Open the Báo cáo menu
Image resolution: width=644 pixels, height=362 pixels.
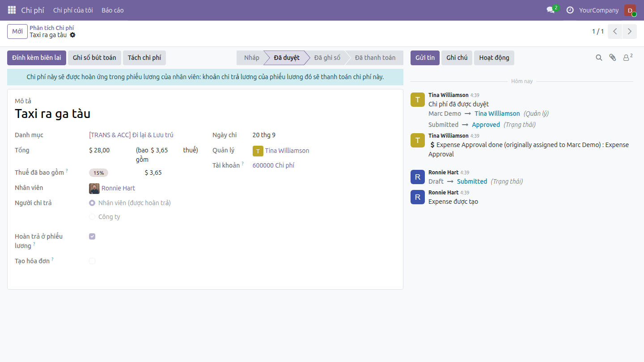[113, 10]
